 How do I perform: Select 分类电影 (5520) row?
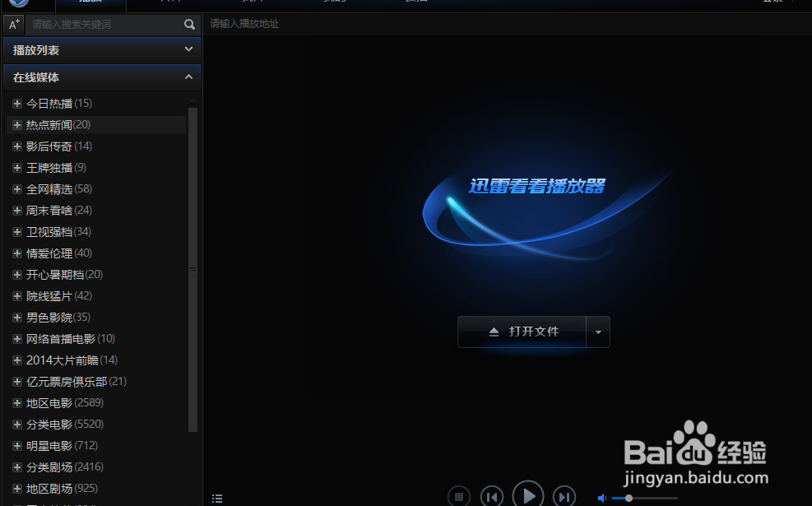96,425
